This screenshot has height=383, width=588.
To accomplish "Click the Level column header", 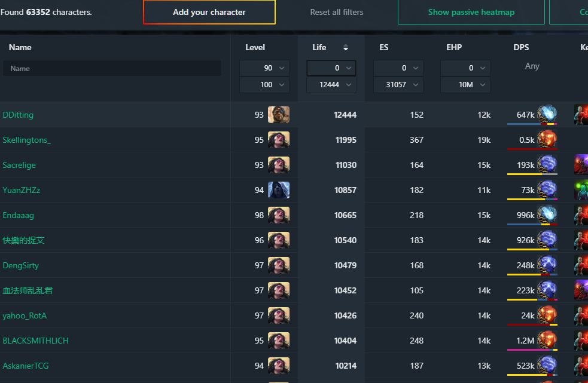I will tap(255, 47).
